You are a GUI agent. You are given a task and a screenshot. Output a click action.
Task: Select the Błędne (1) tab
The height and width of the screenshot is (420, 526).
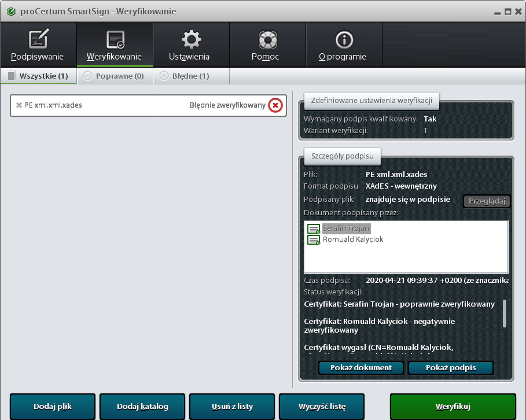click(191, 76)
